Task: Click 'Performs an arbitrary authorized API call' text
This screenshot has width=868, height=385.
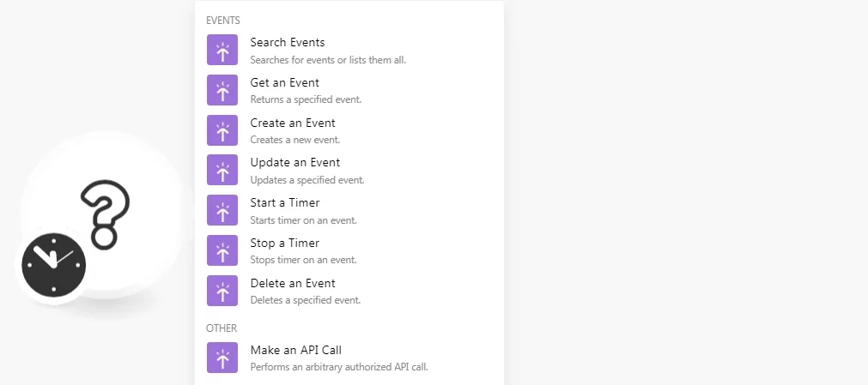Action: (x=339, y=367)
